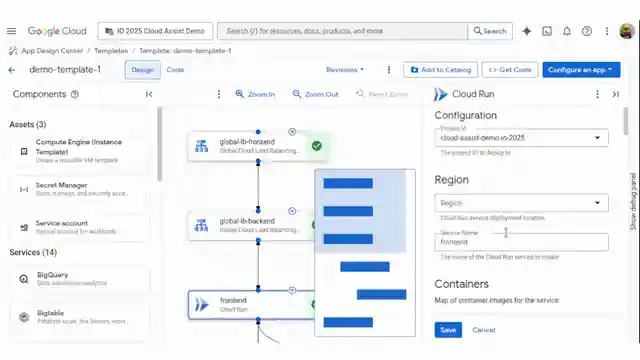Select the global-lb-backend node
Screen dimensions: 640x360
[251, 225]
